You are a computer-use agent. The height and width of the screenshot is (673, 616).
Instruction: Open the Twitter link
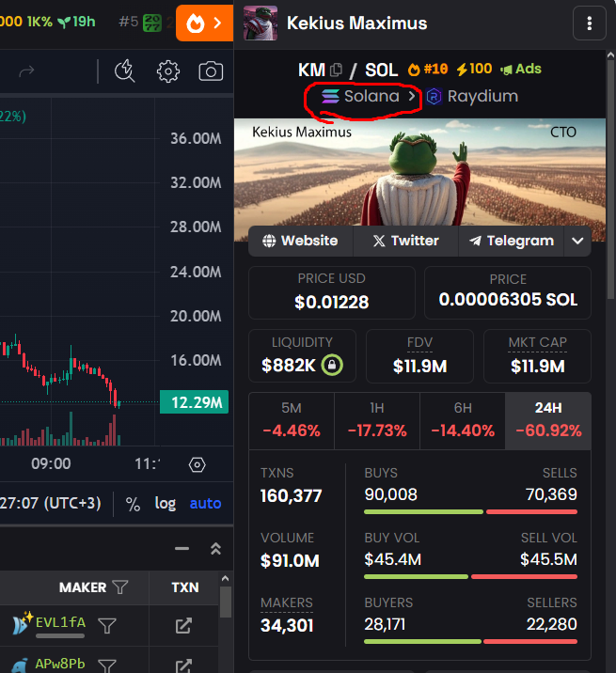[405, 241]
